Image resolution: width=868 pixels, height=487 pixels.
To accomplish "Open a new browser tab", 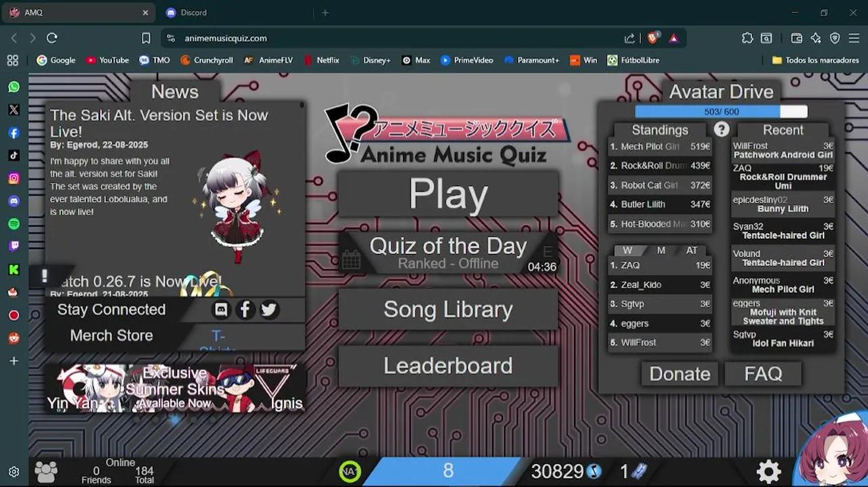I will click(325, 12).
